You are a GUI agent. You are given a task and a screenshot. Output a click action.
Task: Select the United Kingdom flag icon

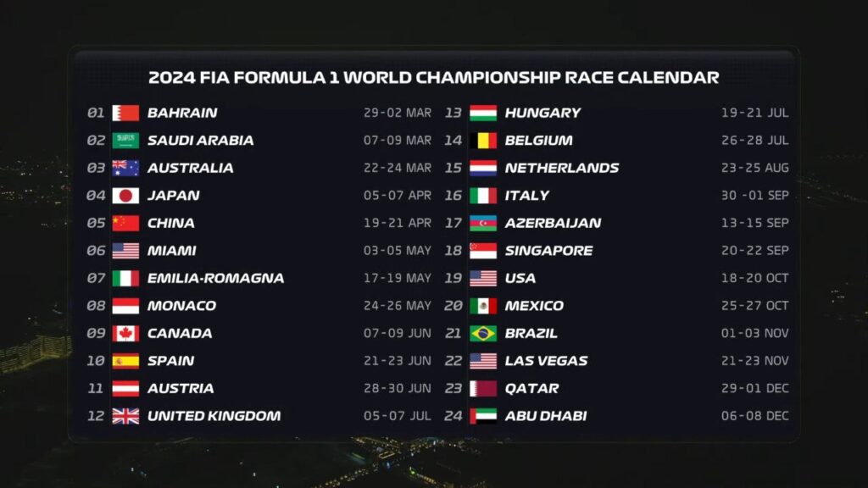tap(125, 416)
